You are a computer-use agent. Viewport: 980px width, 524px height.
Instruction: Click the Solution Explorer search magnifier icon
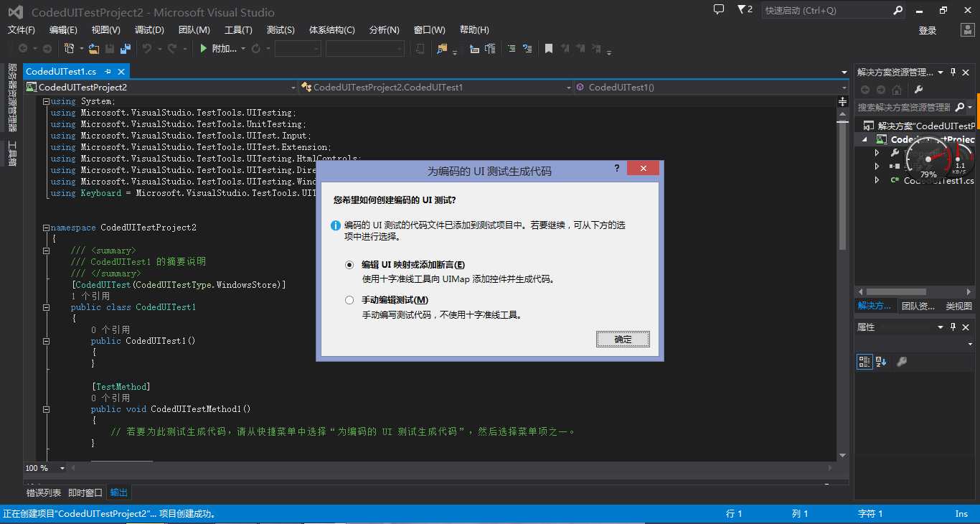958,107
